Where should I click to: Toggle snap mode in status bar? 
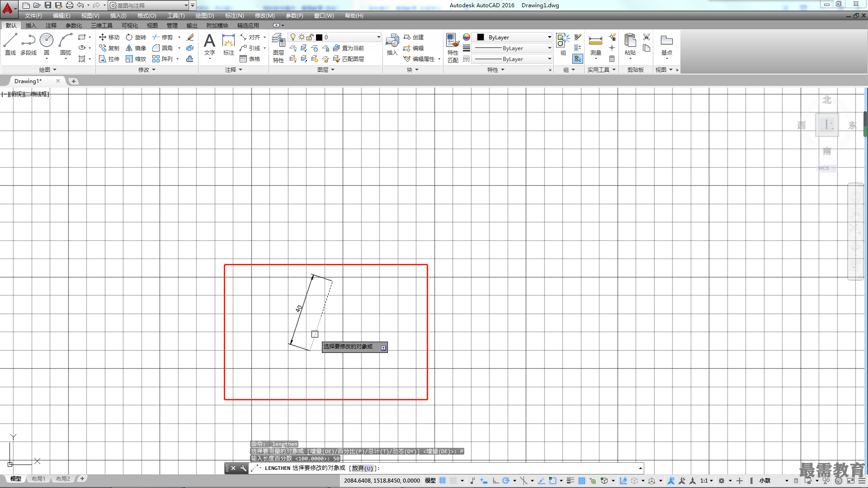tap(453, 480)
